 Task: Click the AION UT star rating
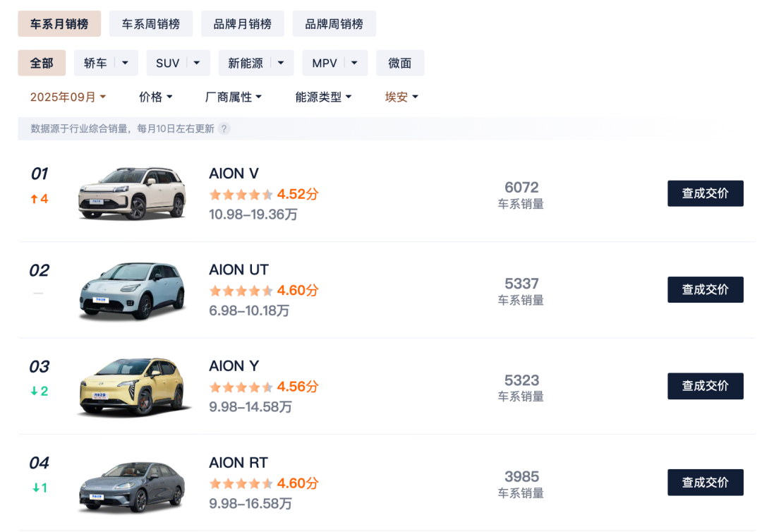click(x=241, y=291)
